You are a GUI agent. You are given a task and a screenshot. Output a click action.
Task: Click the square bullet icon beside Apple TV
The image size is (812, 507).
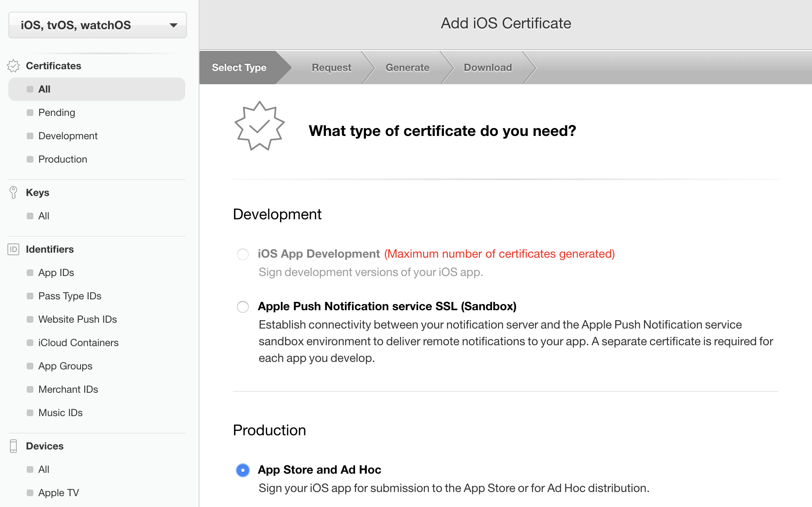29,492
